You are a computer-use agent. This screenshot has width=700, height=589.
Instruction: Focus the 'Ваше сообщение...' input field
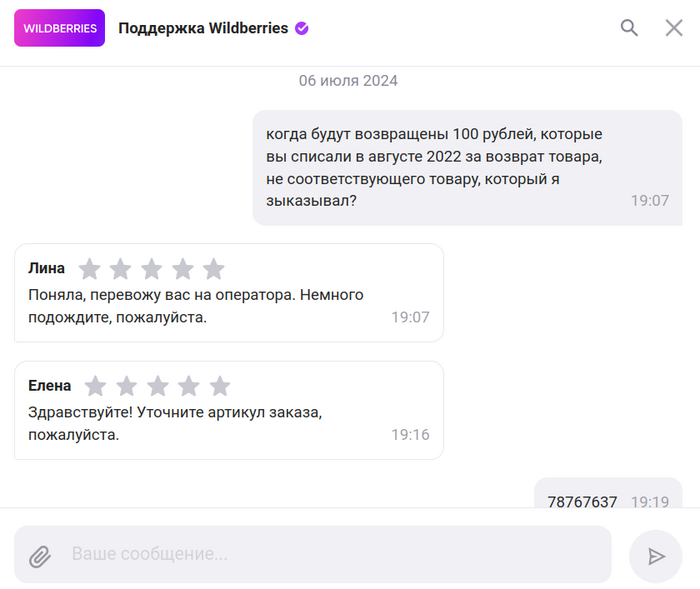(x=312, y=554)
